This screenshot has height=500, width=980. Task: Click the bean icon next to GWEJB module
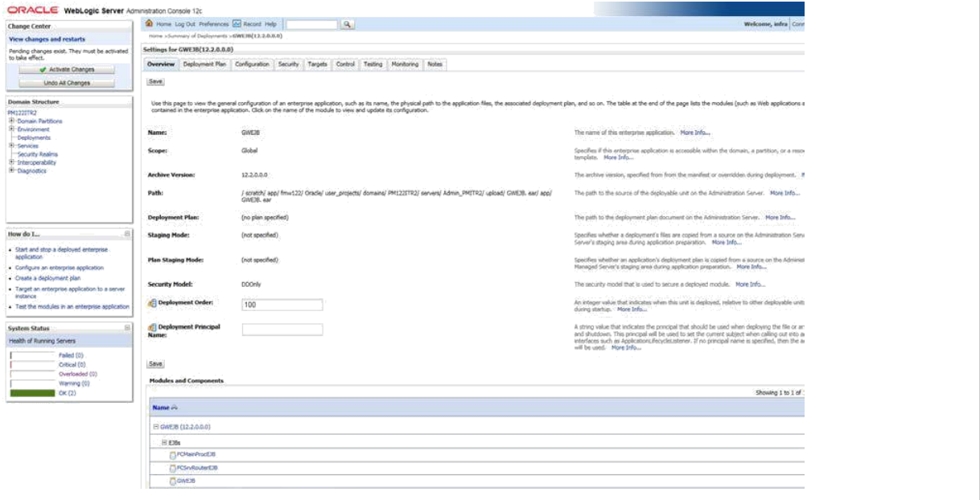172,481
